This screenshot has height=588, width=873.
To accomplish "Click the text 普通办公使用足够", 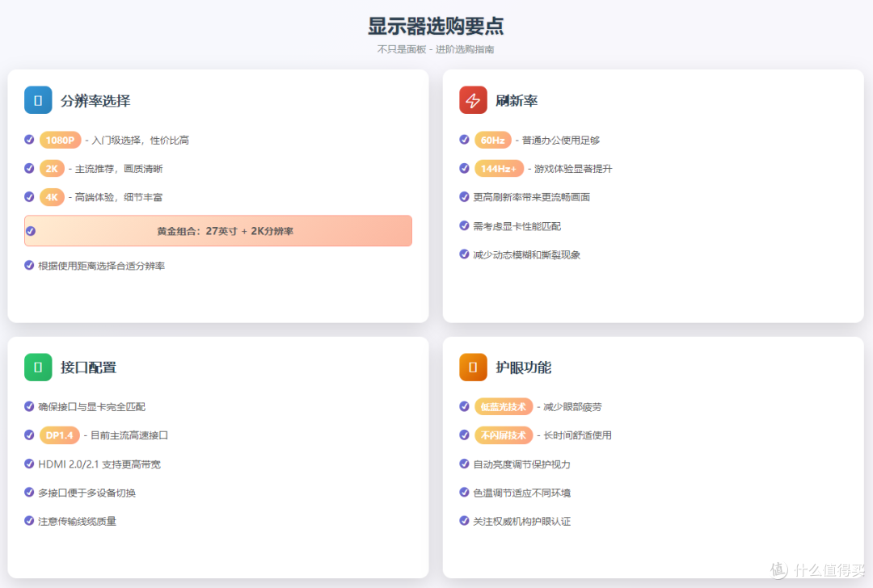I will click(x=561, y=141).
